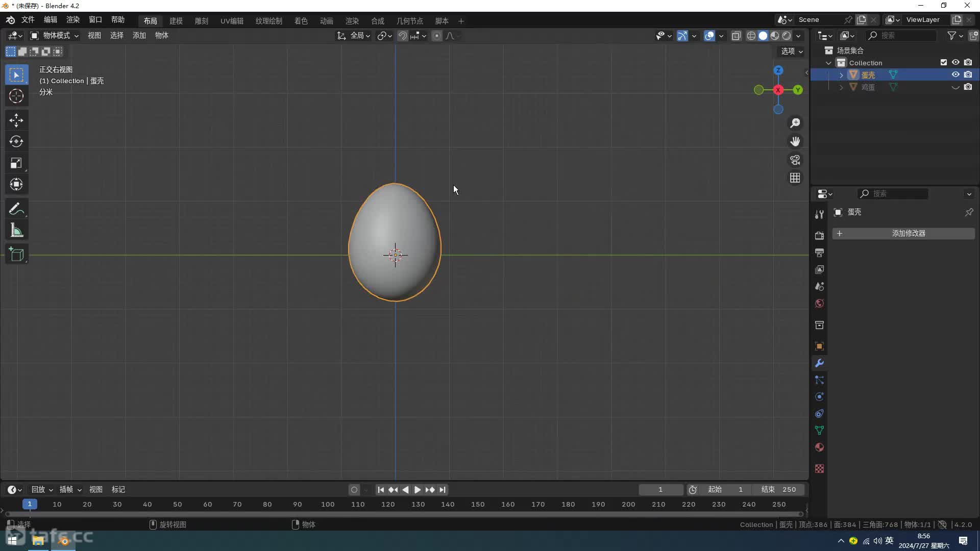Switch to the UV编辑 workspace tab
Image resolution: width=980 pixels, height=551 pixels.
pyautogui.click(x=232, y=21)
